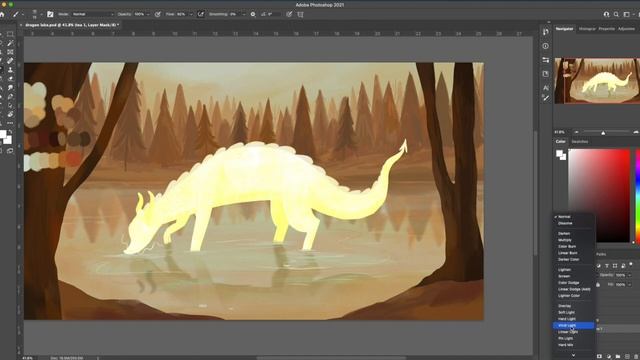Open the Brush tool preset picker icon
The image size is (640, 360).
point(16,14)
